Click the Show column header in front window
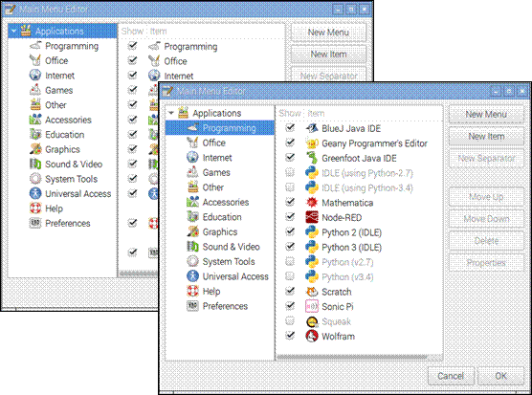The image size is (532, 395). [x=290, y=113]
